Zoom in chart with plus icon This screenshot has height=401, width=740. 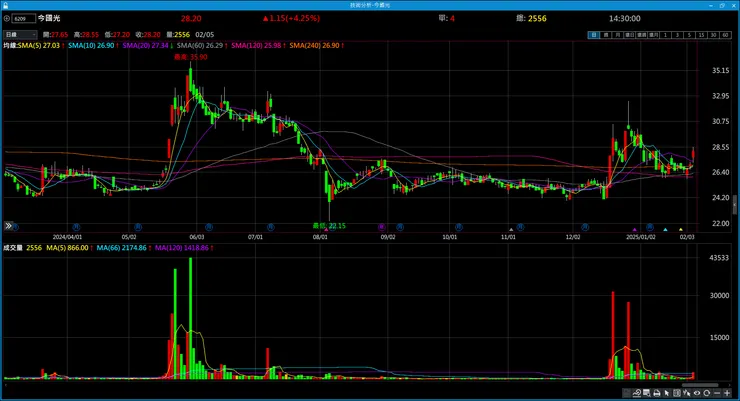(x=727, y=393)
